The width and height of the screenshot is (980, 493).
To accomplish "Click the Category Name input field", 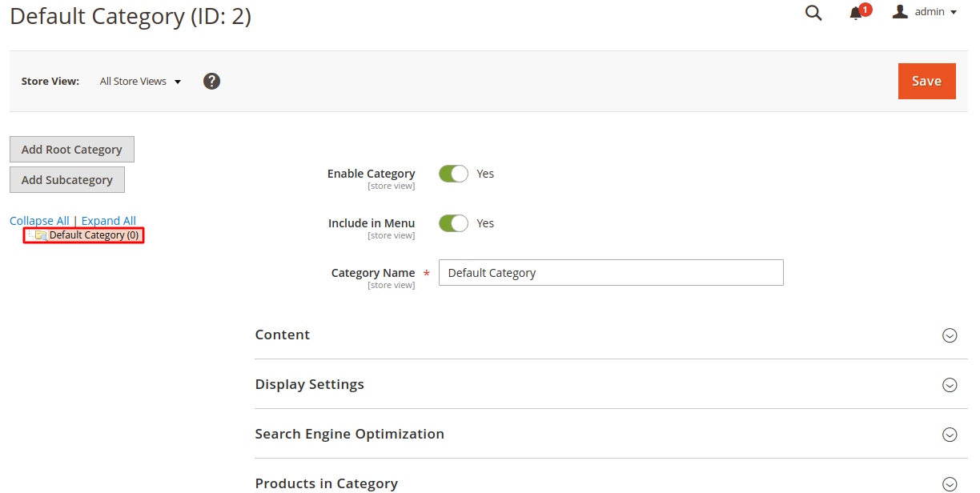I will point(611,273).
